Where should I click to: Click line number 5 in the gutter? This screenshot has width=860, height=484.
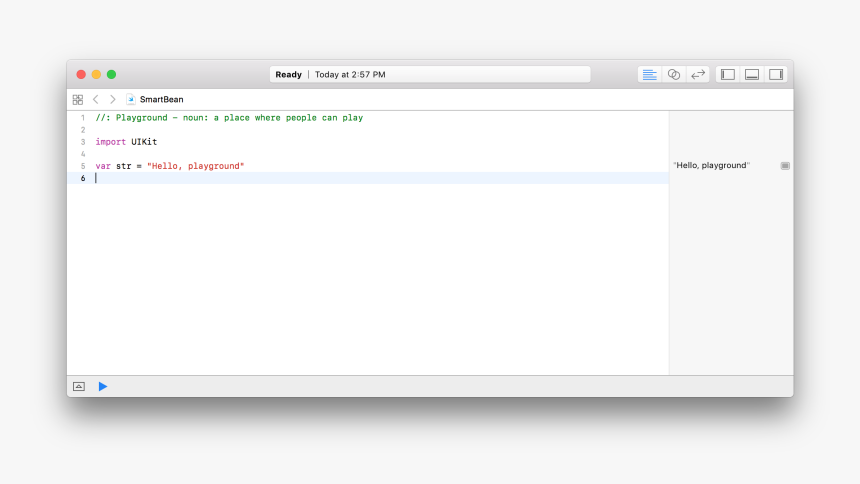click(x=83, y=166)
